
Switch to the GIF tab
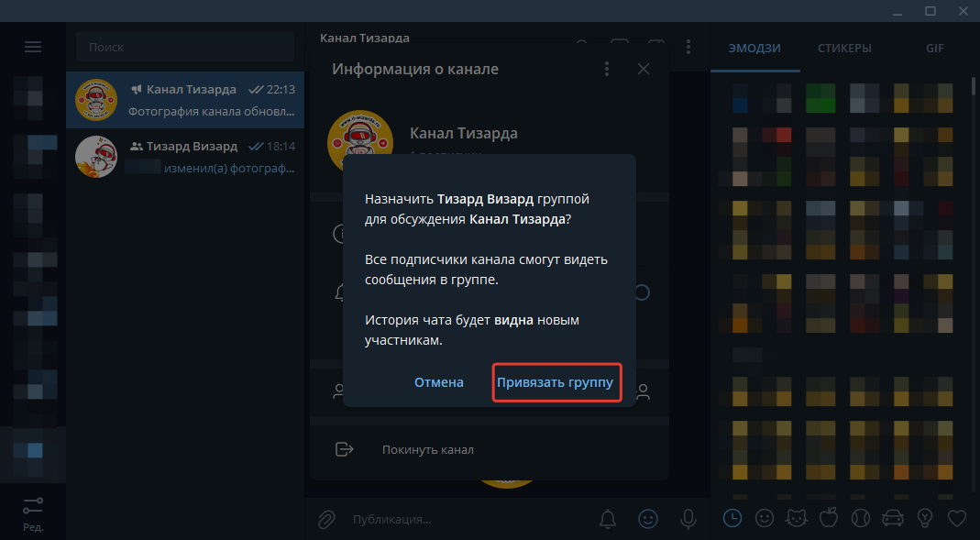coord(935,48)
